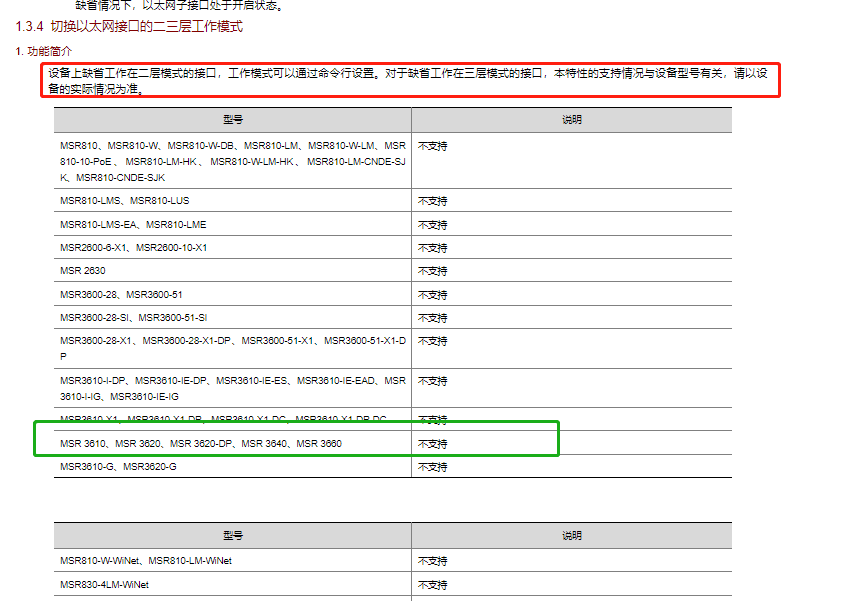The height and width of the screenshot is (601, 863).
Task: Select cell listing MSR3610-I-DP、MSR3610-IE-DP models
Action: [233, 388]
